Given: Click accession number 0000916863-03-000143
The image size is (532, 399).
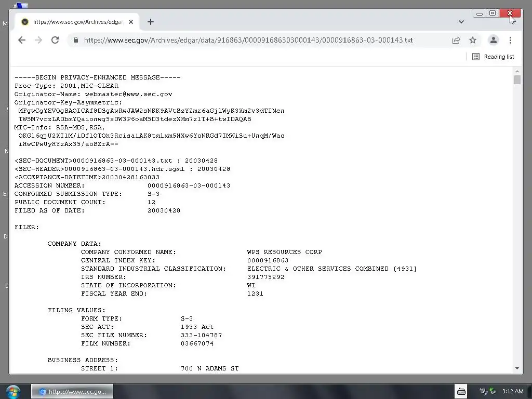Looking at the screenshot, I should click(x=189, y=185).
